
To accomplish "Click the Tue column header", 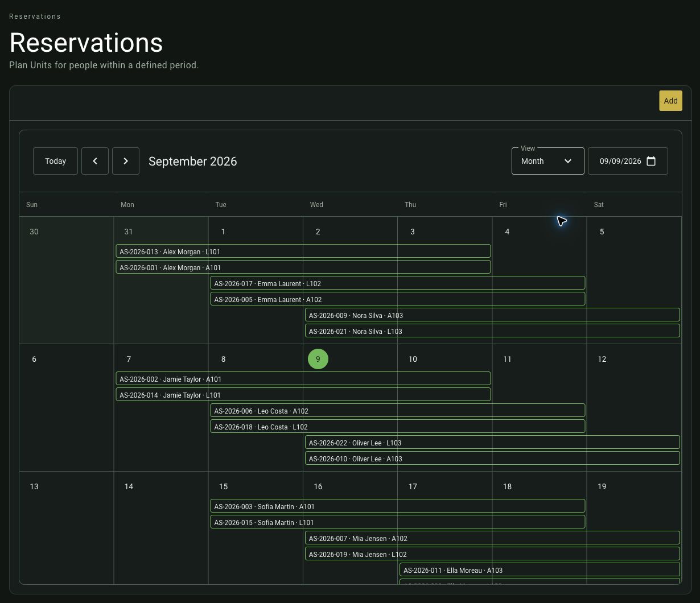I will tap(221, 204).
